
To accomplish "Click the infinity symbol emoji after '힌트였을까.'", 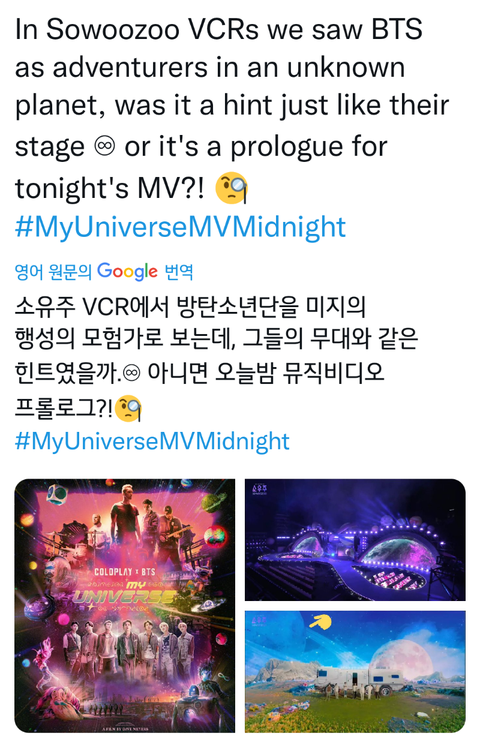I will click(132, 373).
